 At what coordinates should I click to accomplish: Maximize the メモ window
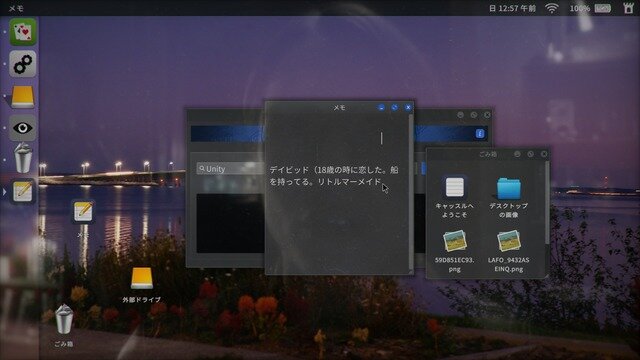point(395,107)
